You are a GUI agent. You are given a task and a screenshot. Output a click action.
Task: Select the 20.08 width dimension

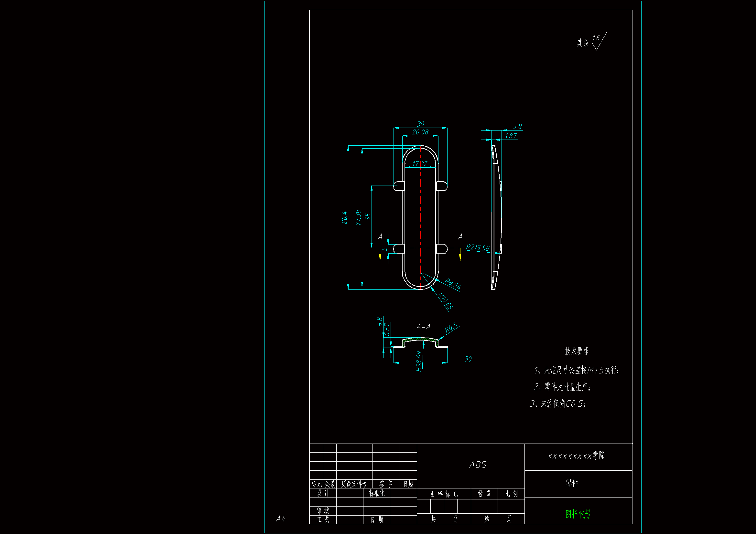pos(420,132)
